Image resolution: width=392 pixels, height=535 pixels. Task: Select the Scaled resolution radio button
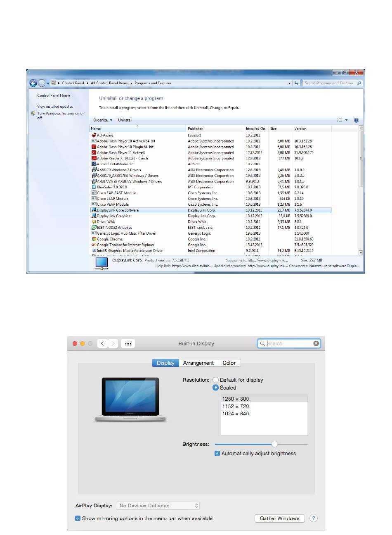pos(216,388)
